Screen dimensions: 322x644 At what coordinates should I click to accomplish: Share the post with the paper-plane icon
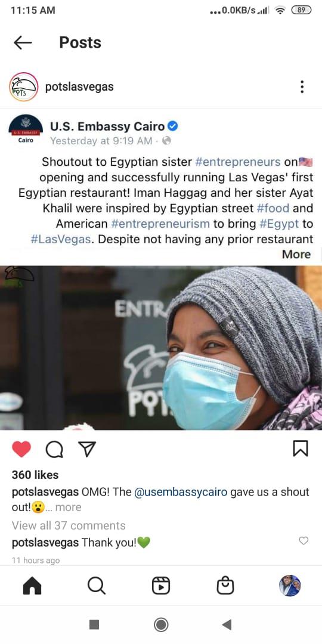86,449
